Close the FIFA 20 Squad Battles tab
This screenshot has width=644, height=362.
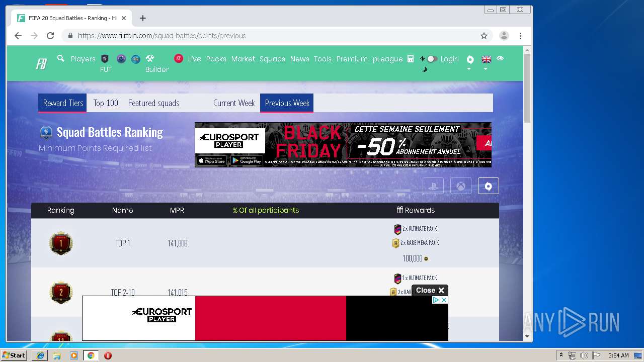(124, 18)
